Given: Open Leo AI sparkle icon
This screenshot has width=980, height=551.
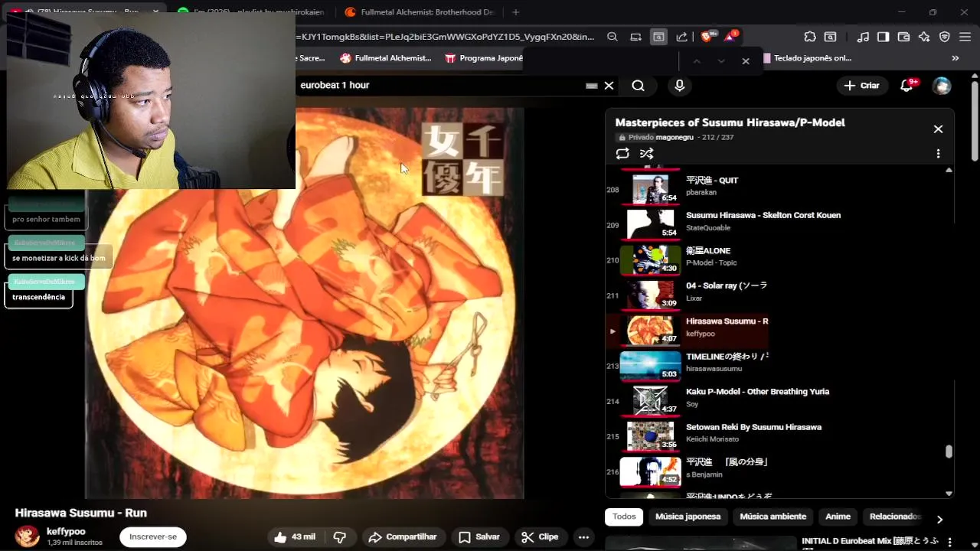Looking at the screenshot, I should 924,37.
